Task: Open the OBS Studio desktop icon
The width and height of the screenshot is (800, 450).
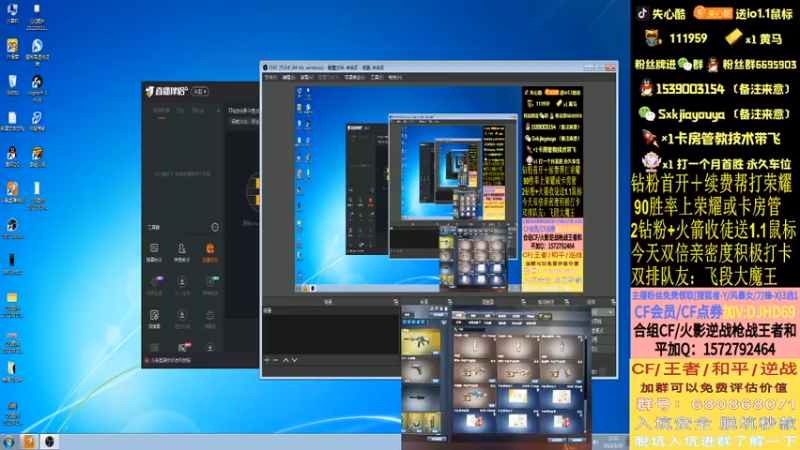Action: click(x=12, y=228)
